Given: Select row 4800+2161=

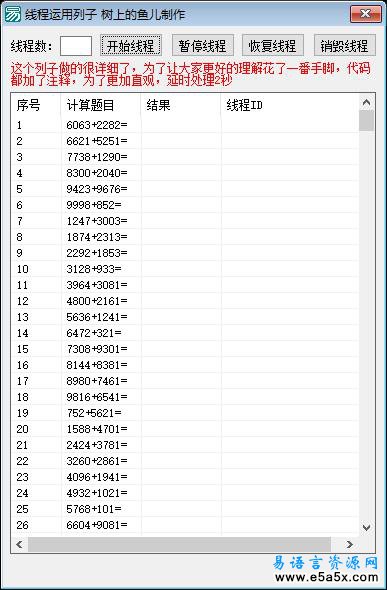Looking at the screenshot, I should pos(185,301).
